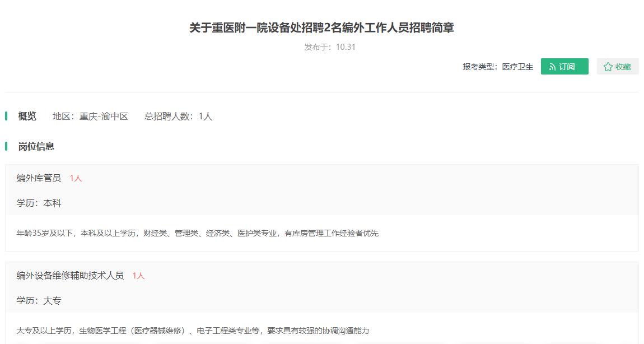
Task: Click the RSS icon inside 订阅 button
Action: (552, 67)
